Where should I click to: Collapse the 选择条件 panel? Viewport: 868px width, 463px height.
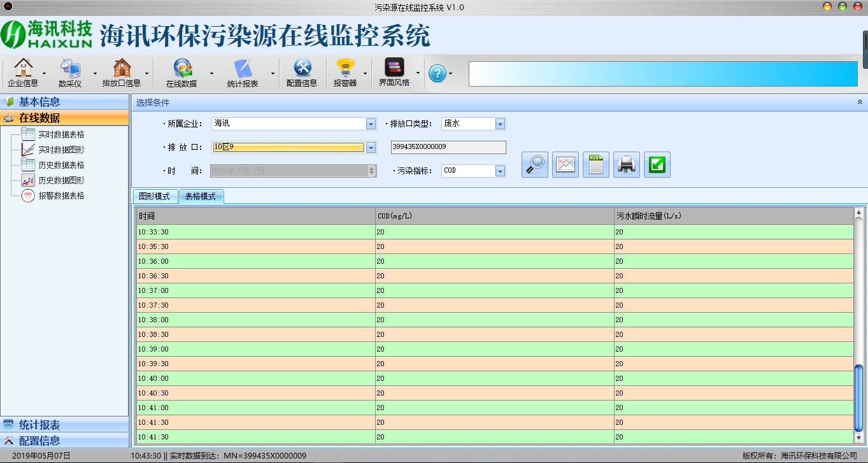coord(860,102)
